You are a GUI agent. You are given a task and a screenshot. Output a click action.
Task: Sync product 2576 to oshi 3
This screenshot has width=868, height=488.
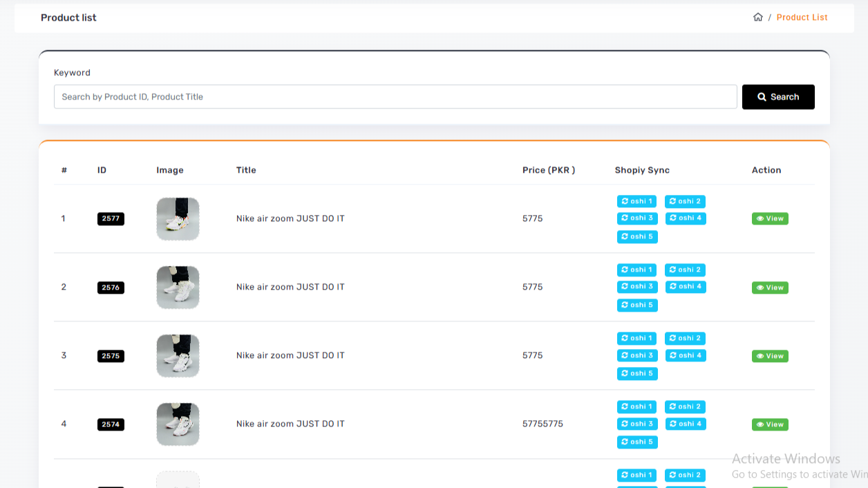(x=637, y=286)
